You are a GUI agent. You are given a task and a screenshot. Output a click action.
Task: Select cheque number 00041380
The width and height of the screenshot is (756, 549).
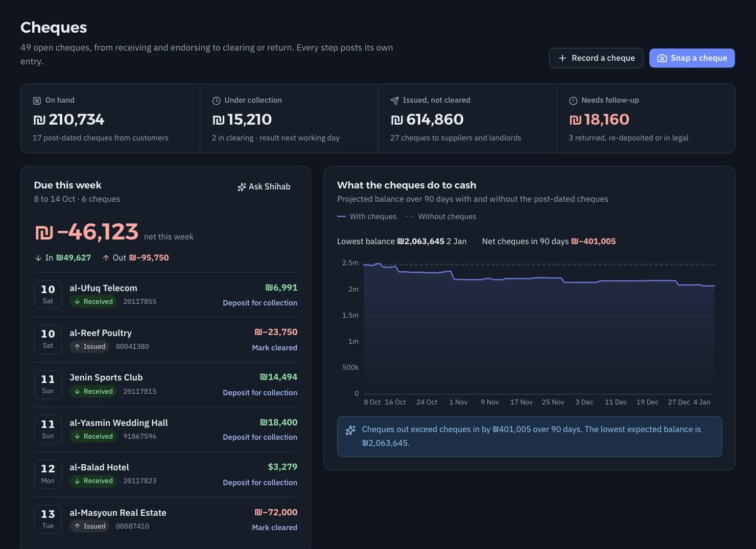tap(132, 347)
